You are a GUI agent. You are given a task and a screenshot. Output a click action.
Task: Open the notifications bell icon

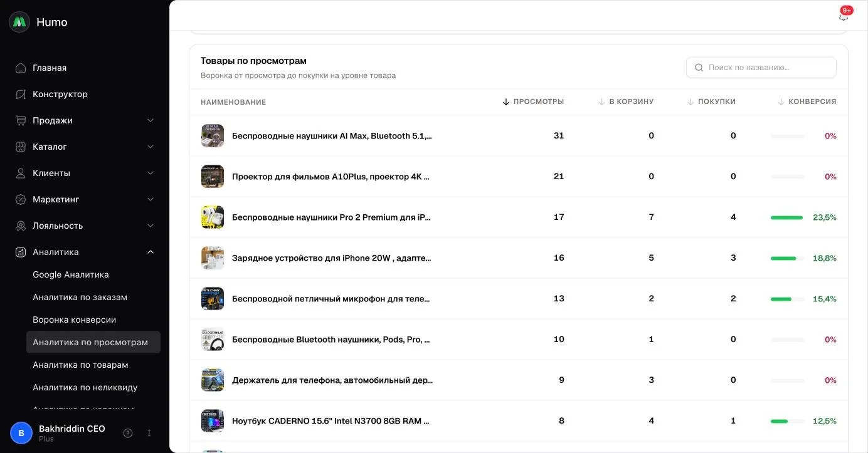(843, 16)
